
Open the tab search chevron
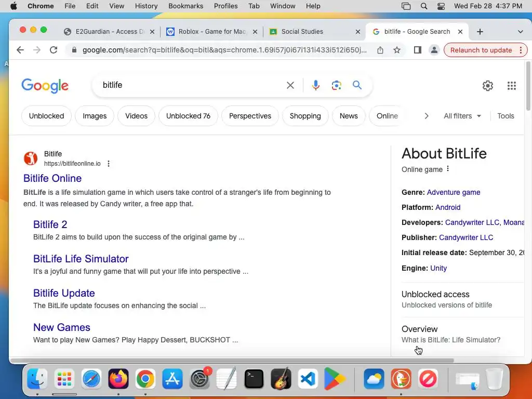[520, 32]
